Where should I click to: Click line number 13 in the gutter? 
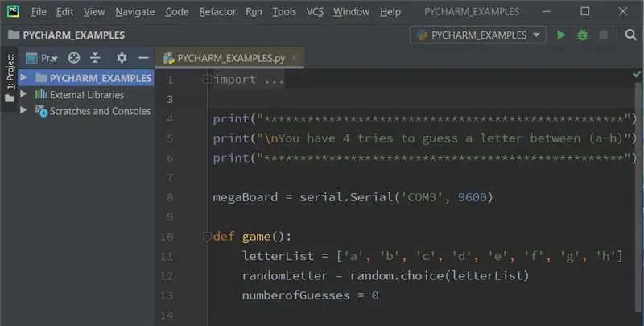coord(167,296)
